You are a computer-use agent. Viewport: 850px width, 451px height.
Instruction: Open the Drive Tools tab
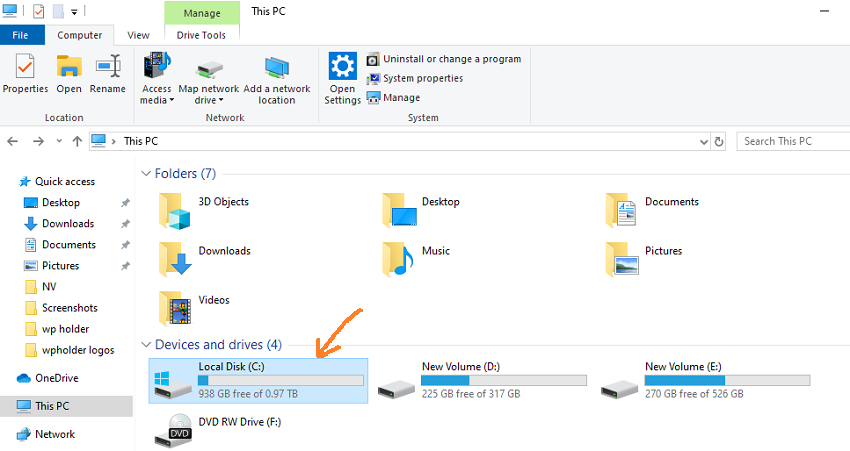[201, 35]
